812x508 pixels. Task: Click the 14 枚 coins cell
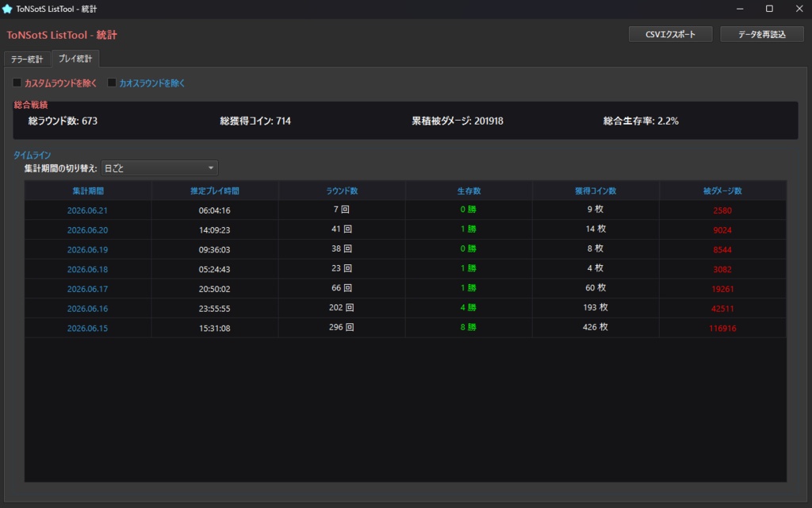coord(596,229)
